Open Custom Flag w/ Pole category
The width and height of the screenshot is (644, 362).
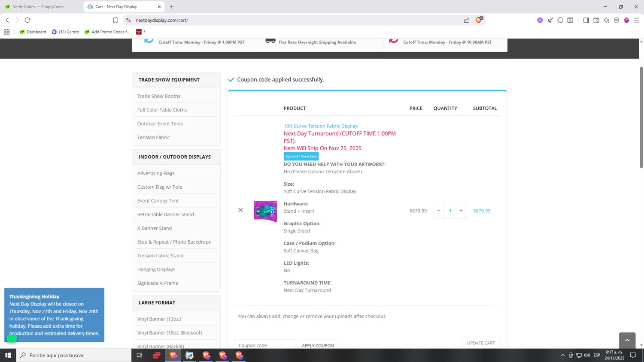160,187
